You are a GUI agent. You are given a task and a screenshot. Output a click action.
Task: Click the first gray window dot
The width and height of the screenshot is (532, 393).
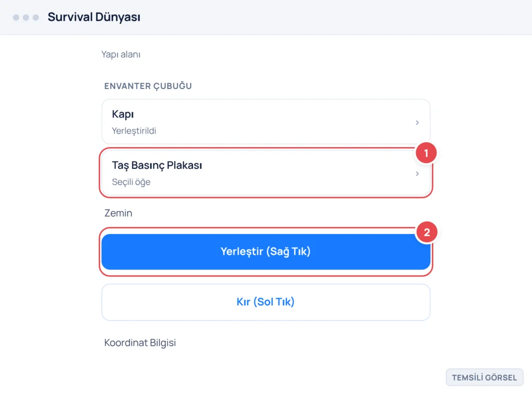[16, 17]
